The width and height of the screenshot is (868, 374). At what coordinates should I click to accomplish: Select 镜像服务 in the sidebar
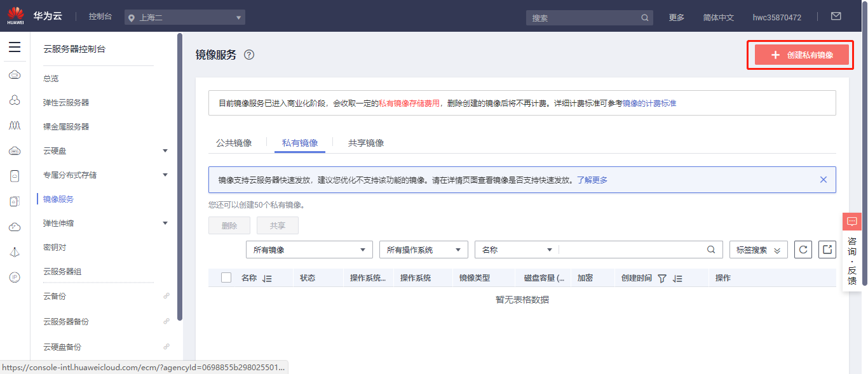[58, 199]
